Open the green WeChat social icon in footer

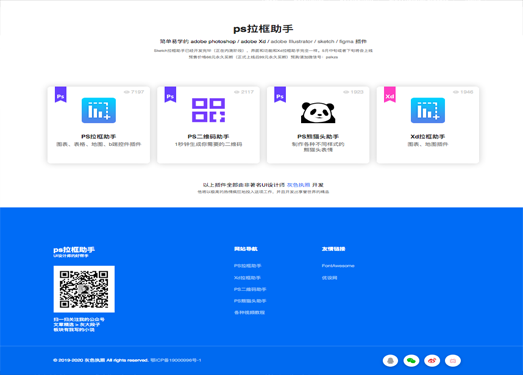coord(411,361)
